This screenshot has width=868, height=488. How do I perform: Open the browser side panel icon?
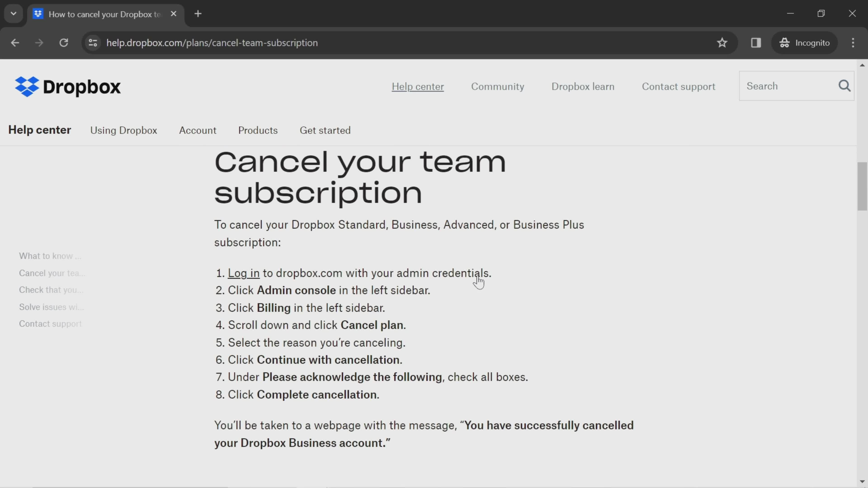[756, 43]
